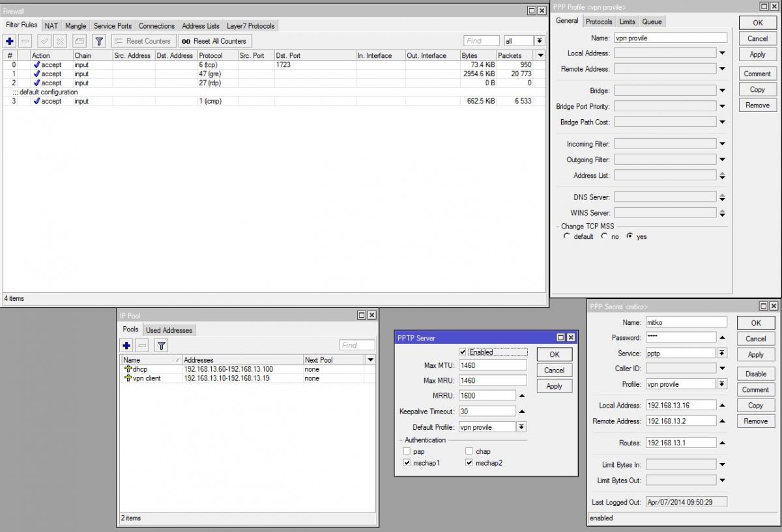The height and width of the screenshot is (532, 782).
Task: Uncheck mschap2 authentication
Action: [x=469, y=463]
